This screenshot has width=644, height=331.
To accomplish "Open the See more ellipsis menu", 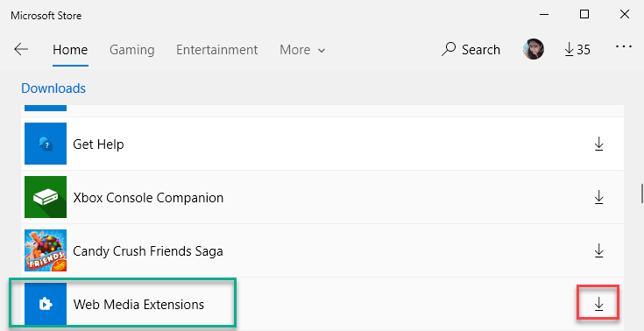I will pos(624,46).
